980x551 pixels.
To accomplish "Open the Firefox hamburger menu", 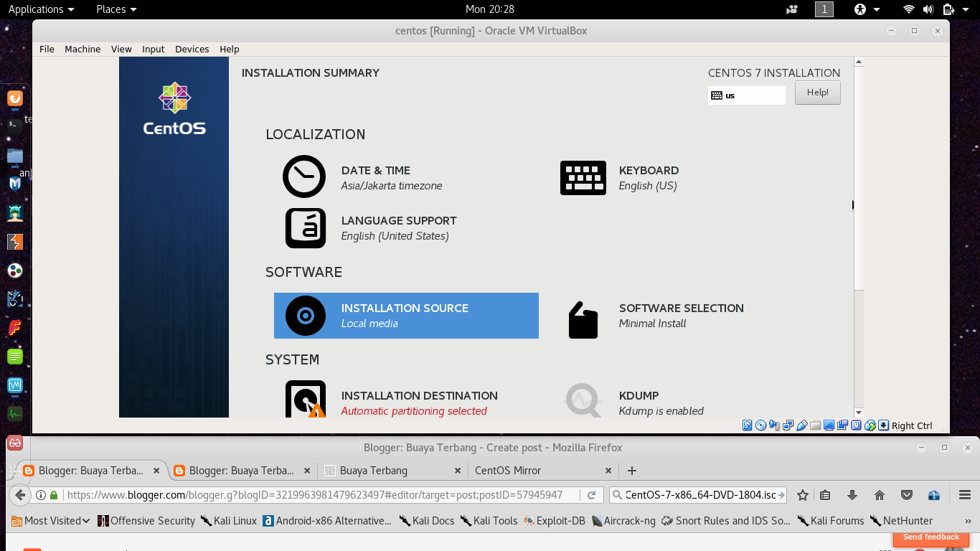I will click(x=965, y=495).
